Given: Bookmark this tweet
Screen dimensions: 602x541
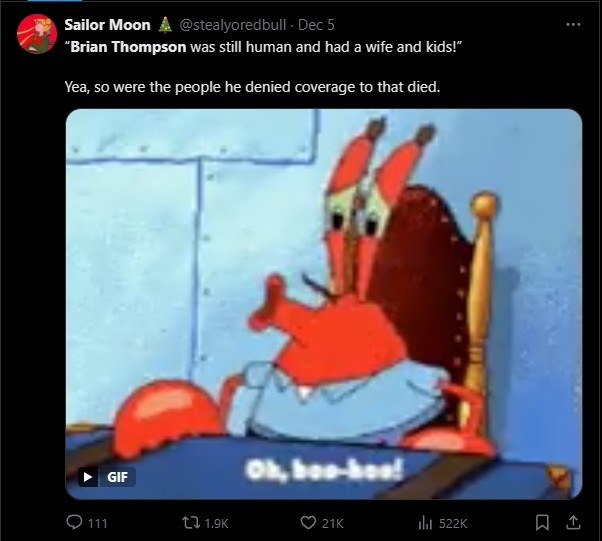Looking at the screenshot, I should (x=542, y=523).
